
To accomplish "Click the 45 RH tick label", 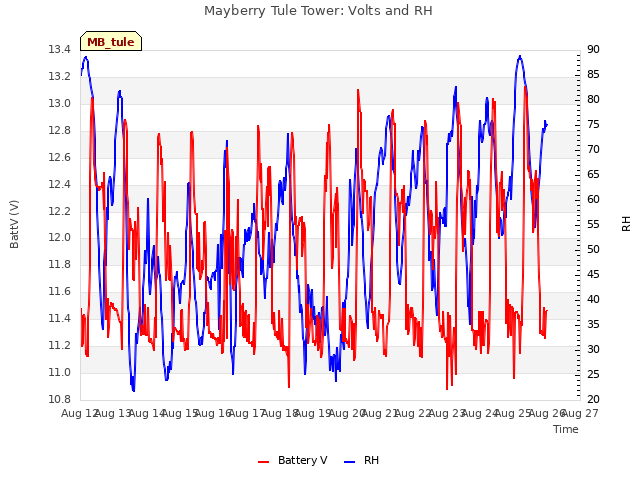I will (593, 274).
